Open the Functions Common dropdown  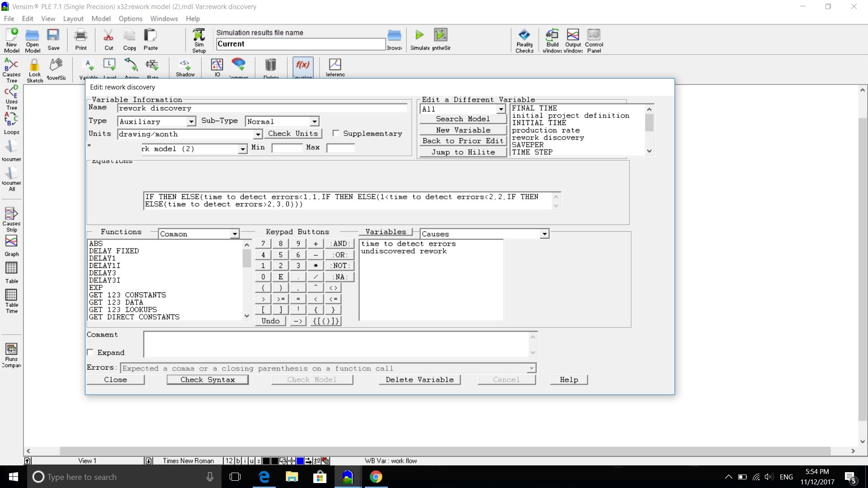point(235,234)
